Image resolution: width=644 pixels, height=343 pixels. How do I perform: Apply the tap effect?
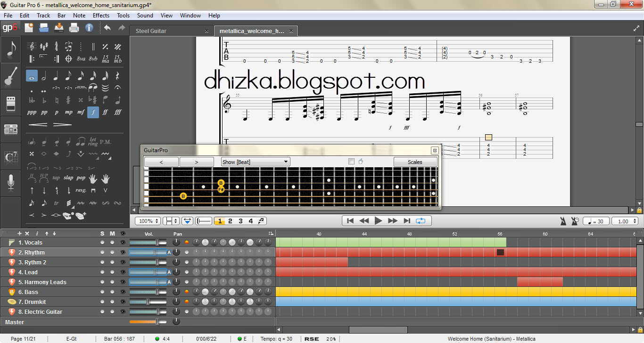click(x=56, y=178)
